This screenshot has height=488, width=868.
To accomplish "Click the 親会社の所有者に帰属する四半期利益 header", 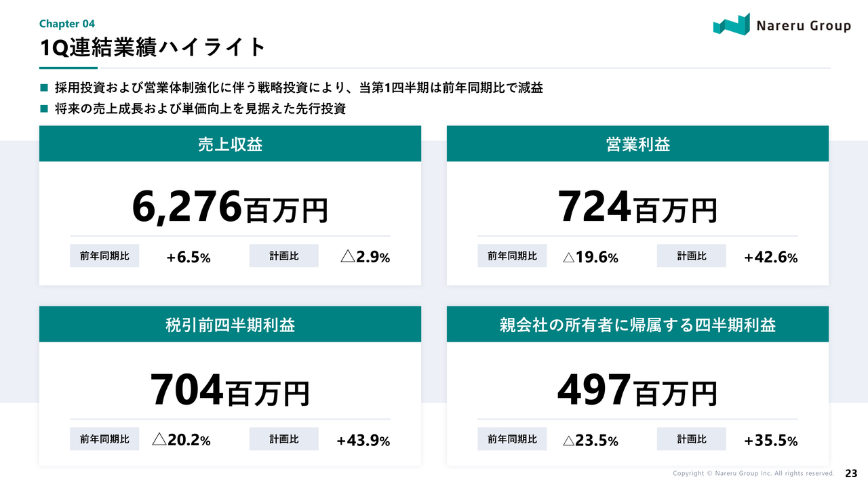I will click(637, 325).
